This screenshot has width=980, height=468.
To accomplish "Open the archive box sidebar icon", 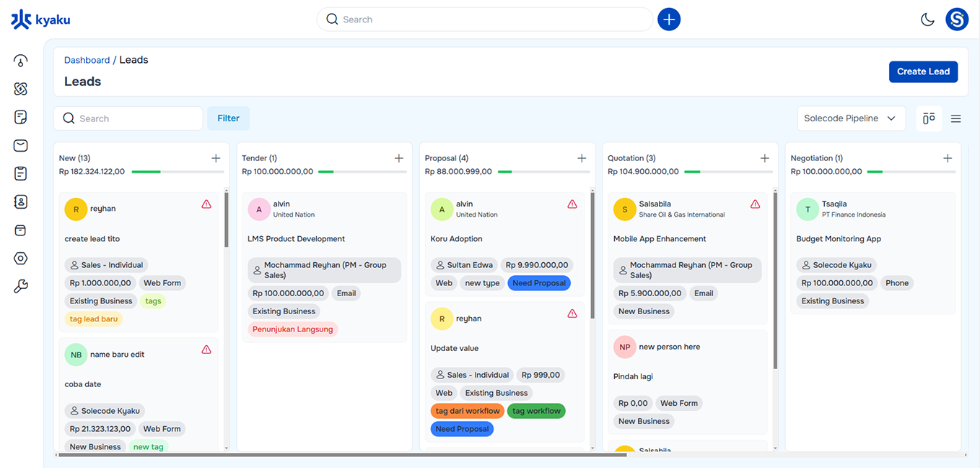I will click(20, 230).
